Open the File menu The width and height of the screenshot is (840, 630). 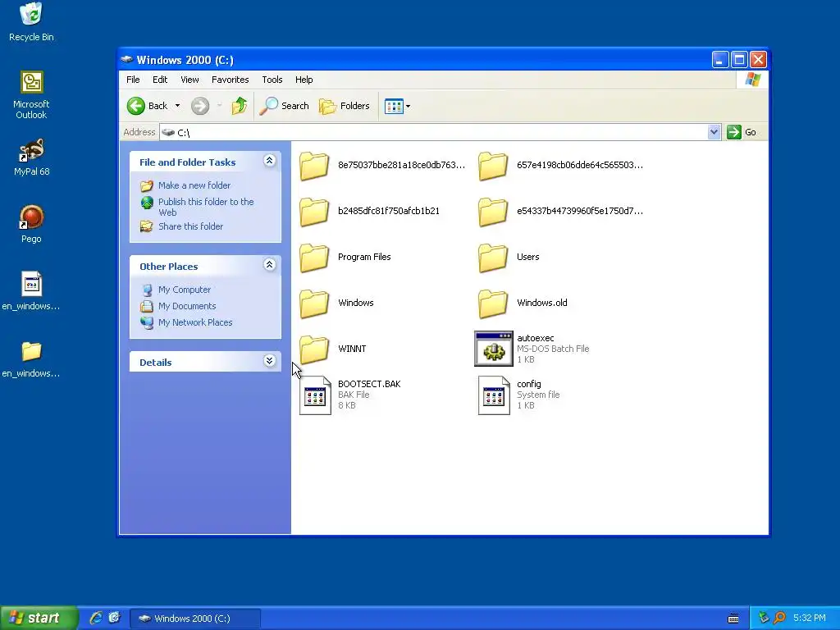(133, 80)
